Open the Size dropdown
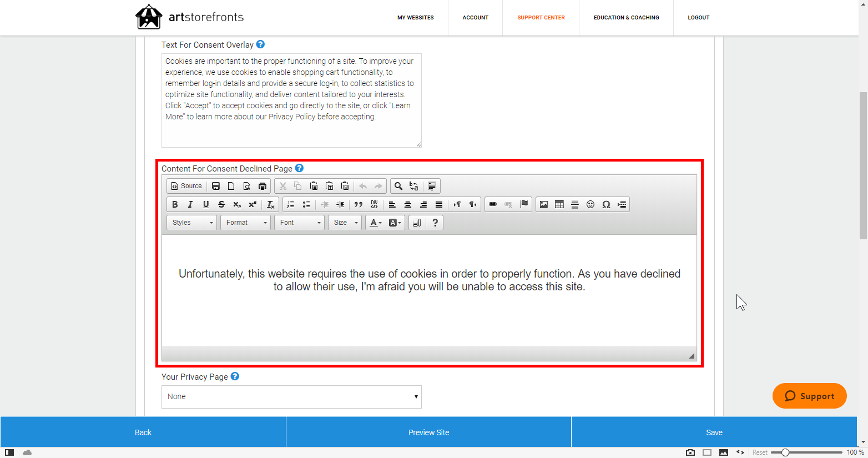The height and width of the screenshot is (458, 868). click(x=345, y=223)
